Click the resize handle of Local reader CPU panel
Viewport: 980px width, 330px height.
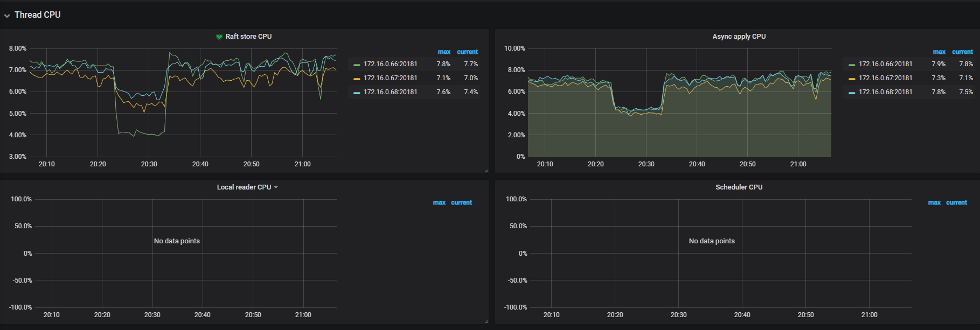coord(486,321)
